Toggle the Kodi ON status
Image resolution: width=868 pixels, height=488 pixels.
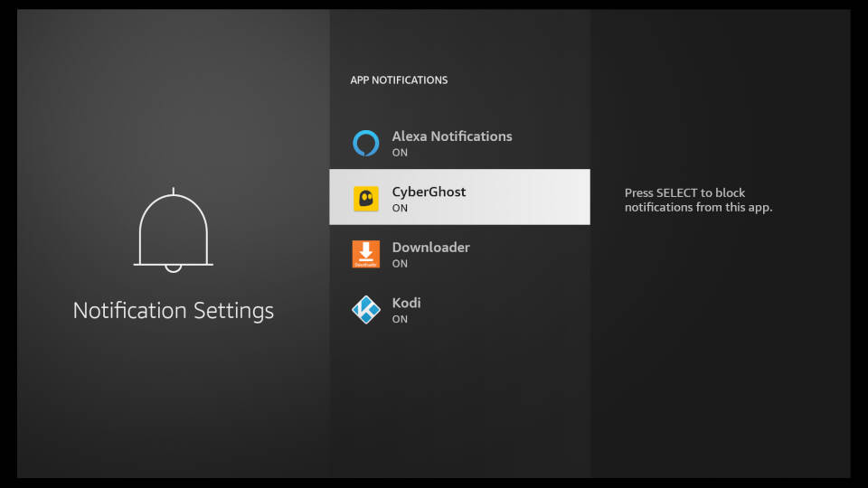(400, 319)
